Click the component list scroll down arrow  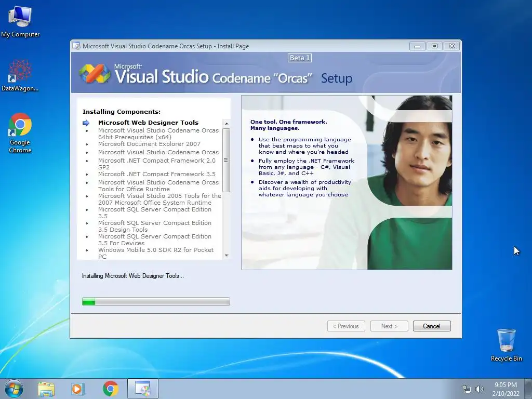(x=227, y=256)
